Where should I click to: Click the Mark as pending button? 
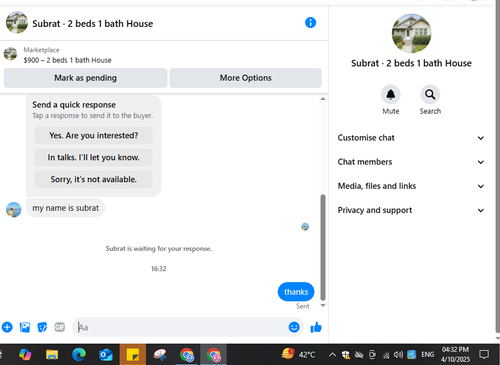coord(85,78)
